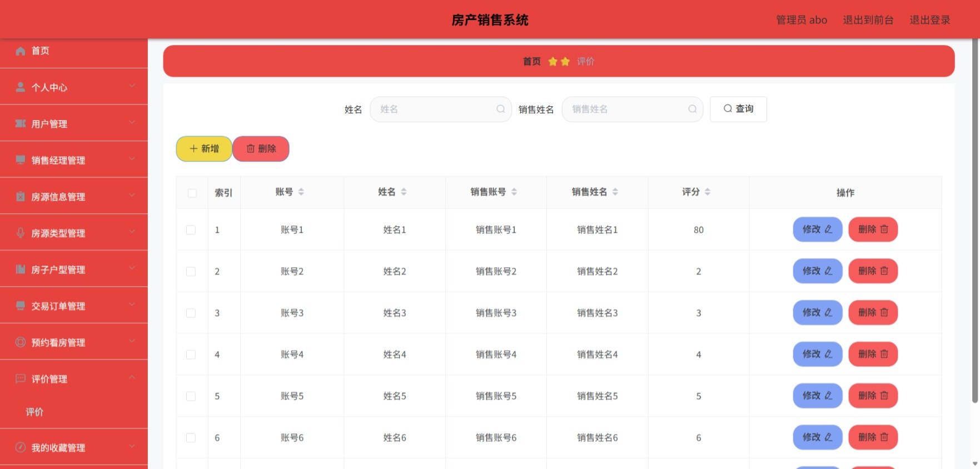Click the red 删除 batch button above the table
Screen dimensions: 980x469
coord(261,149)
